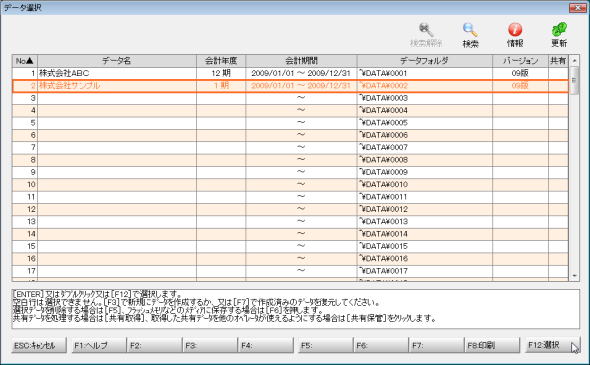Screen dimensions: 590x365
Task: Click the scrollbar down arrow
Action: point(574,276)
